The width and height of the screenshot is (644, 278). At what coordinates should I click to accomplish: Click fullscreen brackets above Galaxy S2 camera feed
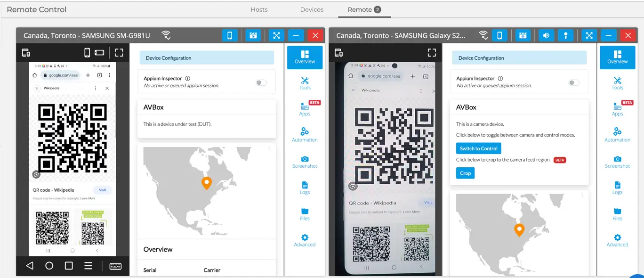(x=432, y=53)
